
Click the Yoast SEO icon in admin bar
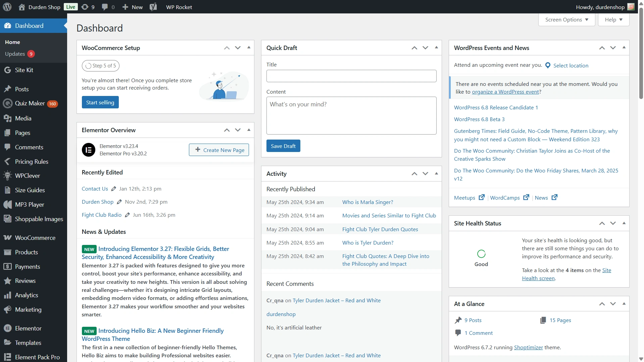(153, 7)
